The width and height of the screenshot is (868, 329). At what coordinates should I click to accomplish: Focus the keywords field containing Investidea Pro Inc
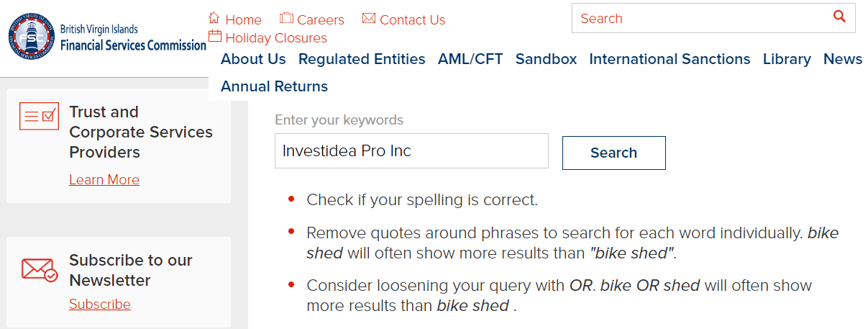tap(411, 151)
